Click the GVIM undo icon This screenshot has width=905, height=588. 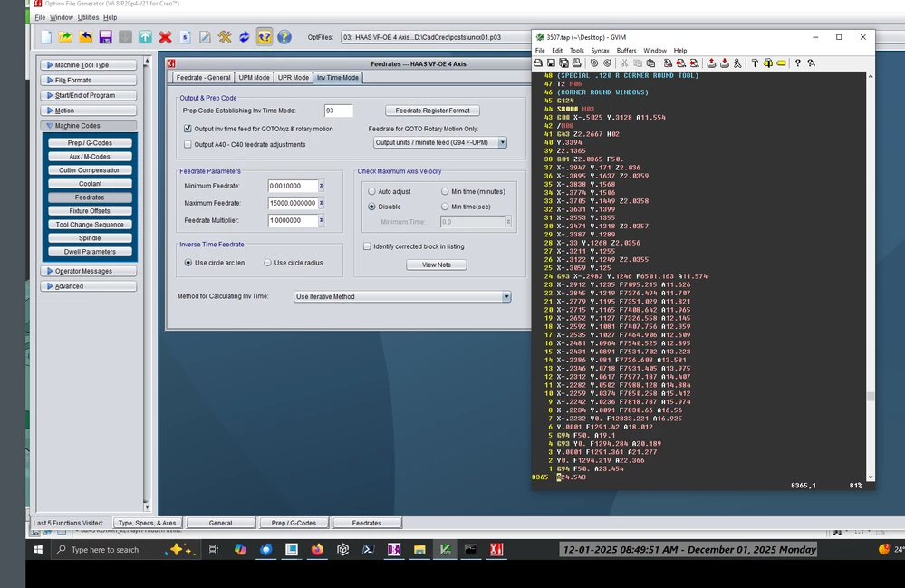click(x=594, y=63)
